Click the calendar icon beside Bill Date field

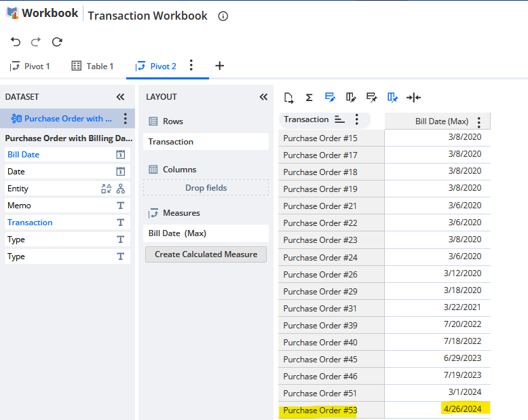tap(121, 155)
